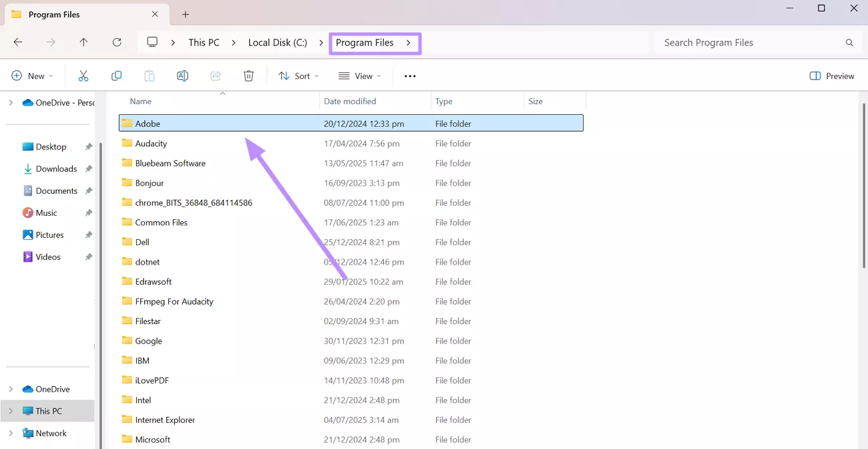
Task: Sort files by the Date modified column header
Action: click(x=350, y=101)
